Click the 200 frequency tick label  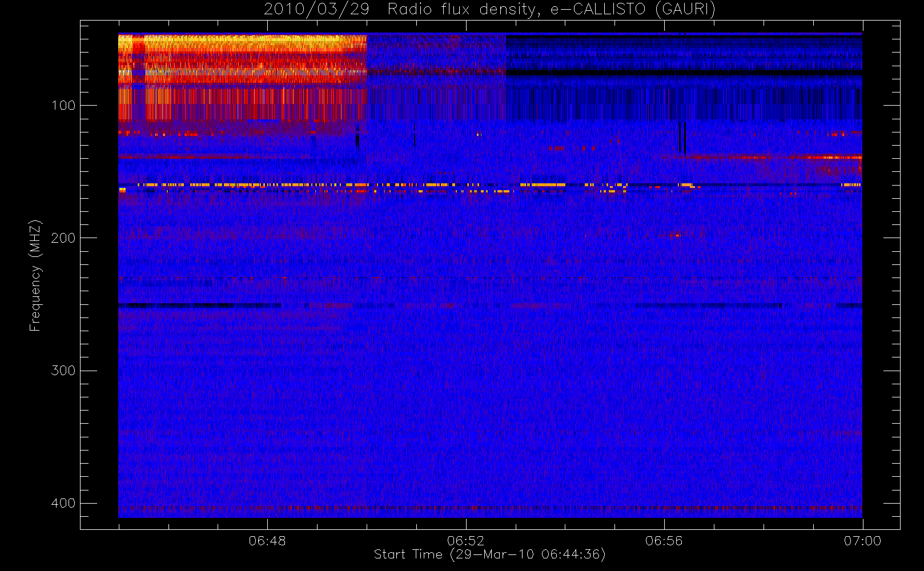coord(63,238)
